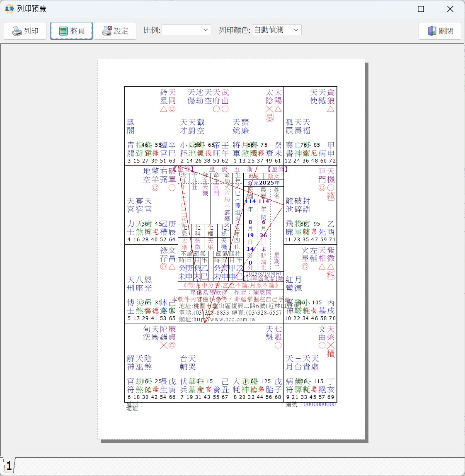Click the printer icon on the 列印 button
Image resolution: width=465 pixels, height=476 pixels.
coord(17,31)
